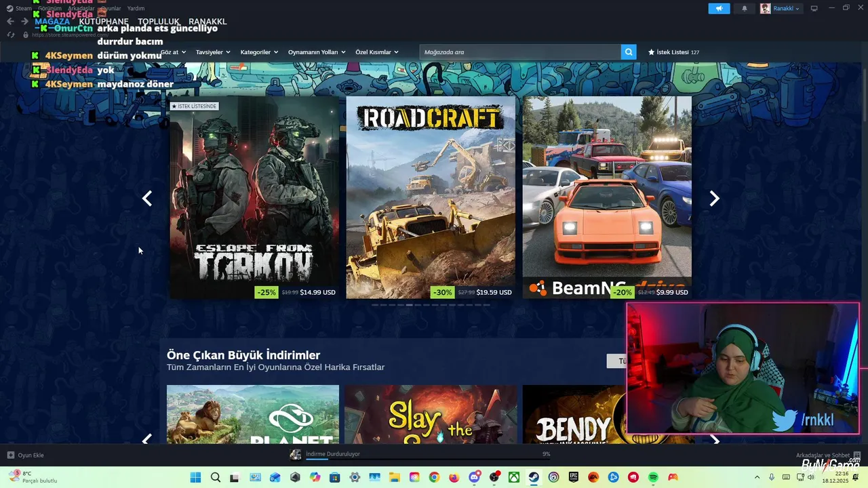Click the Steam store URL address

point(70,35)
